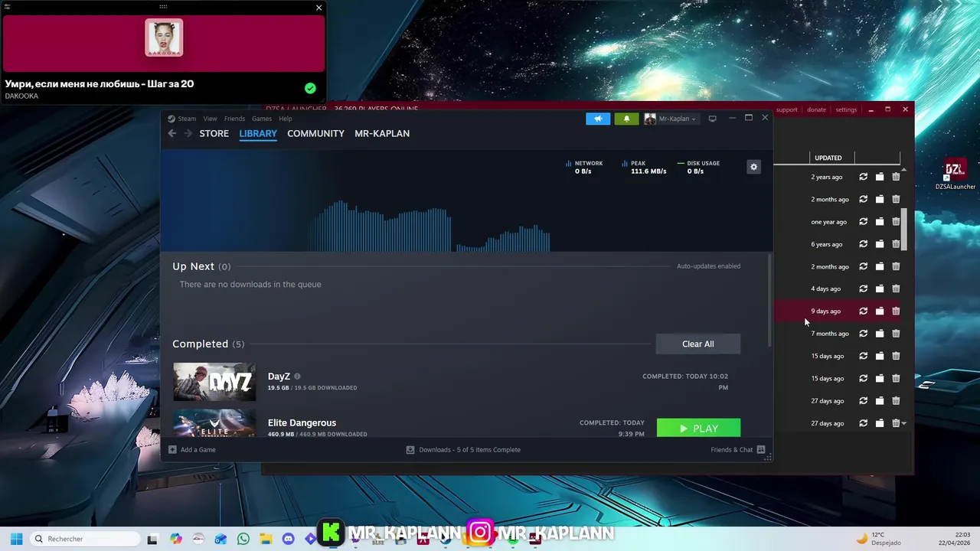Open the View menu in Steam
Image resolution: width=980 pixels, height=551 pixels.
click(210, 119)
